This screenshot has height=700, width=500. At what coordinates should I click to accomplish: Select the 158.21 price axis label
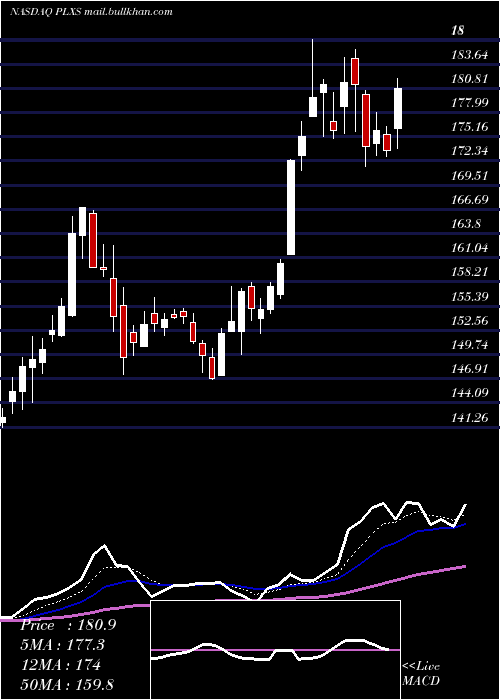(469, 272)
